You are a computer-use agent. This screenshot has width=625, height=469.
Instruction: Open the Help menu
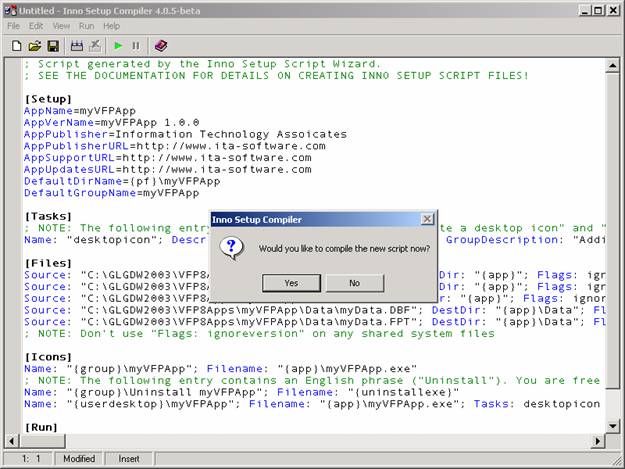coord(111,26)
